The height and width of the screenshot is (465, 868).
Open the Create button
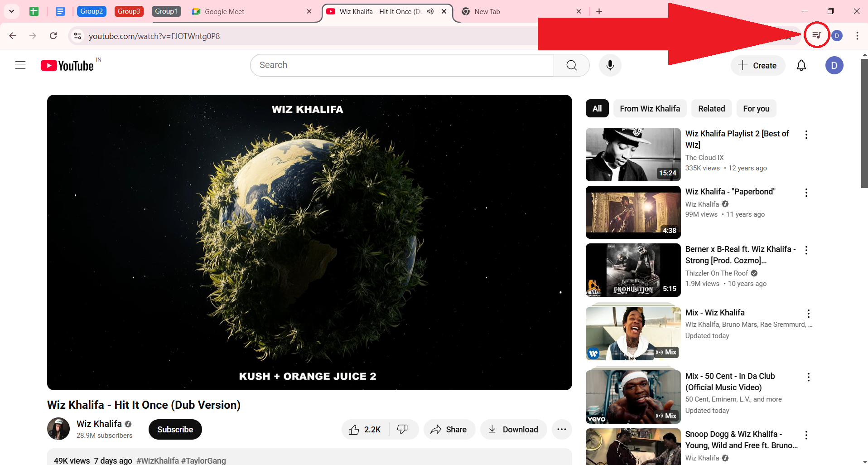(x=757, y=65)
